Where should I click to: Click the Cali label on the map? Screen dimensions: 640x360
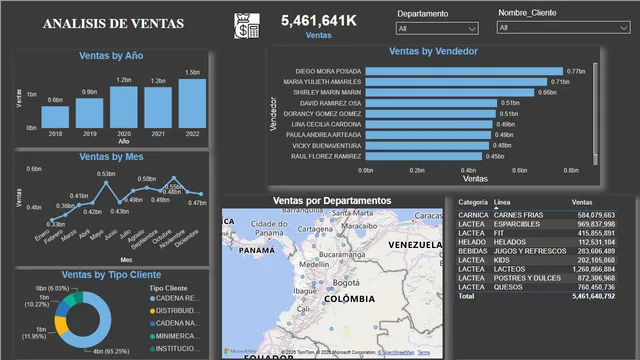click(x=303, y=309)
